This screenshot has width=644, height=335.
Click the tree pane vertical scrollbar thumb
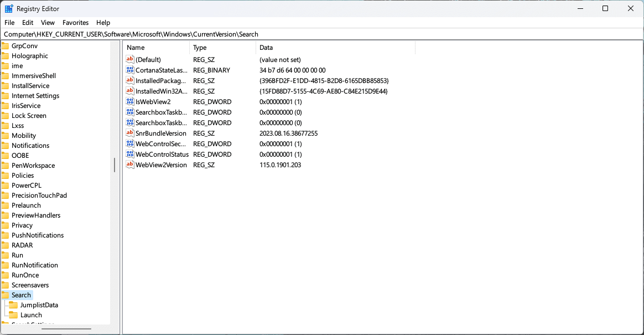coord(115,165)
